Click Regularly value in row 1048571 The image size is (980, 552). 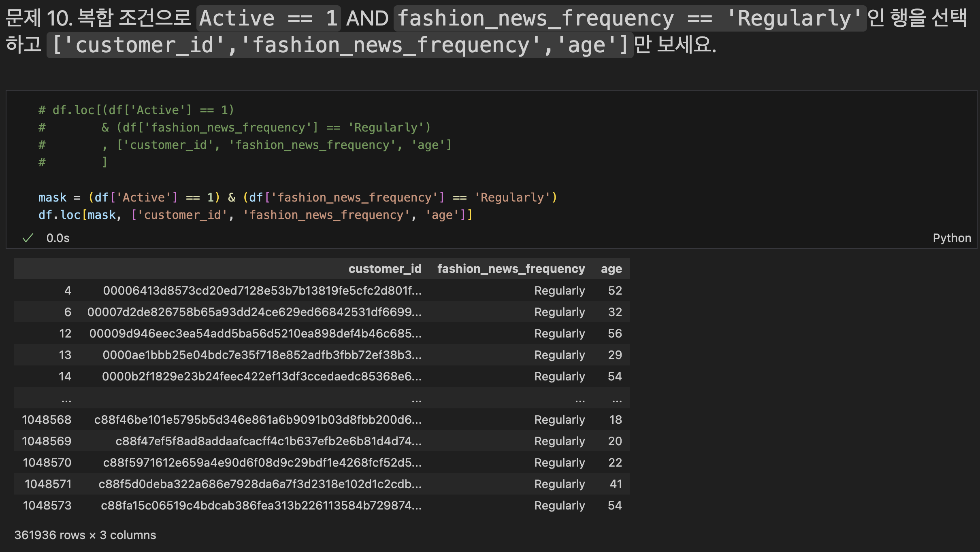point(559,484)
